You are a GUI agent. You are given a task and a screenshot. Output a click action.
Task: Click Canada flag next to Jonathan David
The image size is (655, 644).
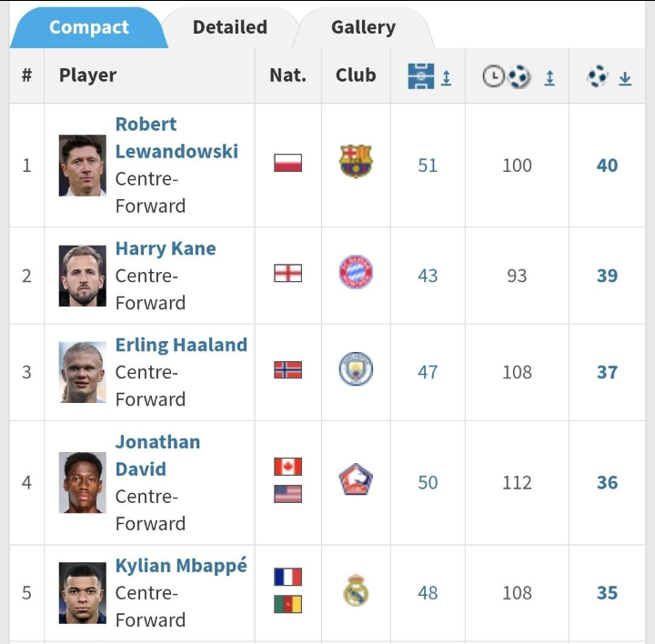point(287,467)
